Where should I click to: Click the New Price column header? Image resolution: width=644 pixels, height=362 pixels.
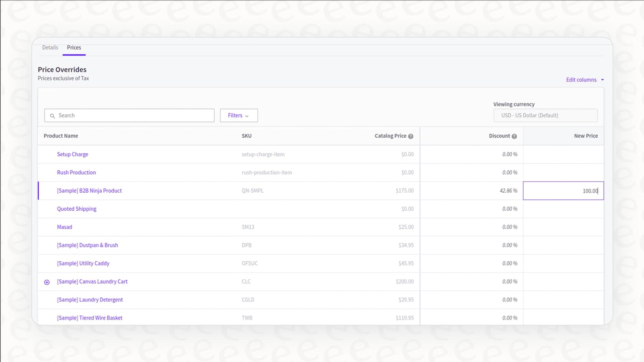586,136
